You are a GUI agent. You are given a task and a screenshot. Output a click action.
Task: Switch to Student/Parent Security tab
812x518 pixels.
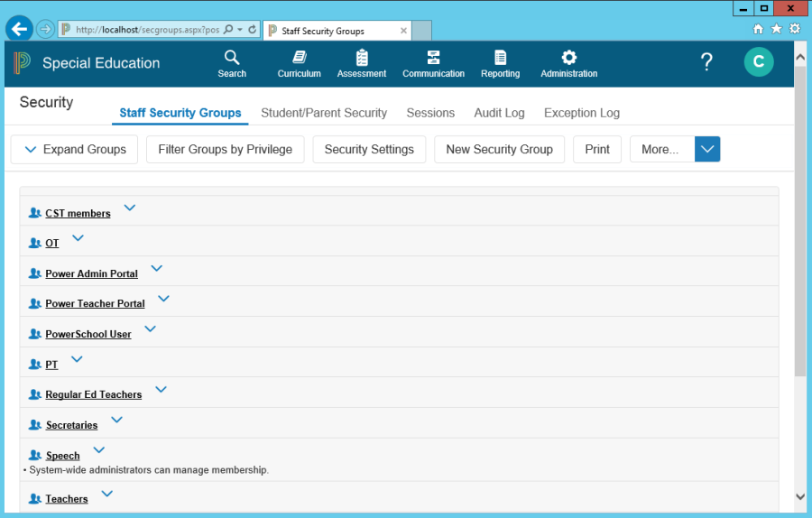click(x=324, y=113)
